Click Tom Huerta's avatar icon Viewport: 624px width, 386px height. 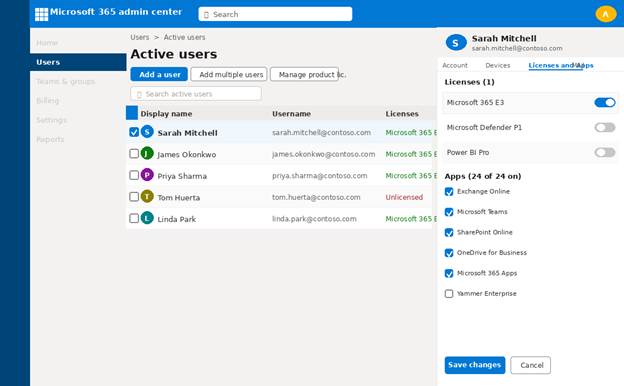[x=147, y=196]
